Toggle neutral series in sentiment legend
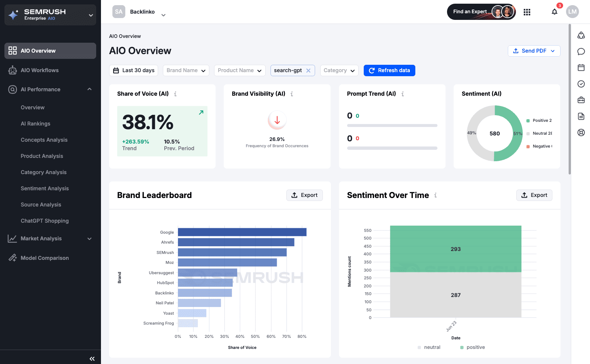Viewport: 590px width, 364px height. click(x=429, y=347)
